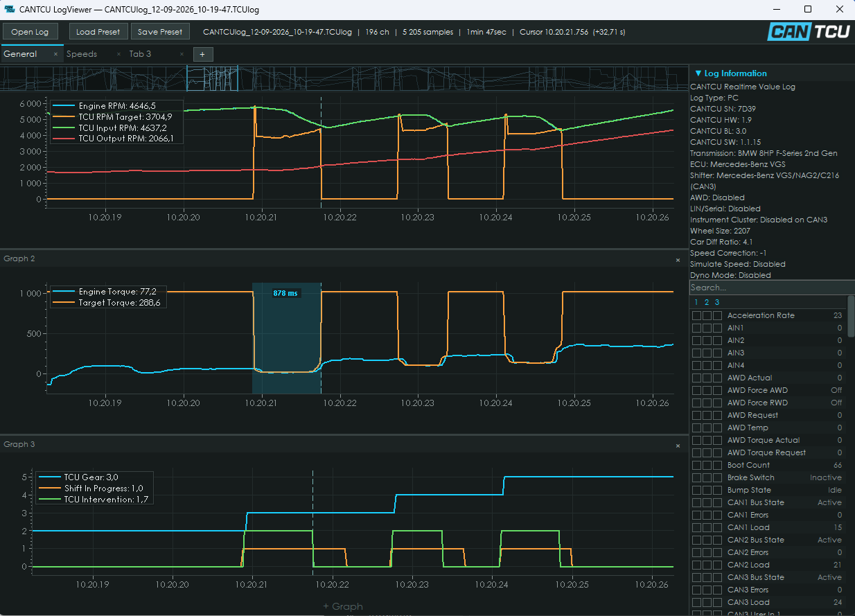
Task: Select the General tab
Action: 20,54
